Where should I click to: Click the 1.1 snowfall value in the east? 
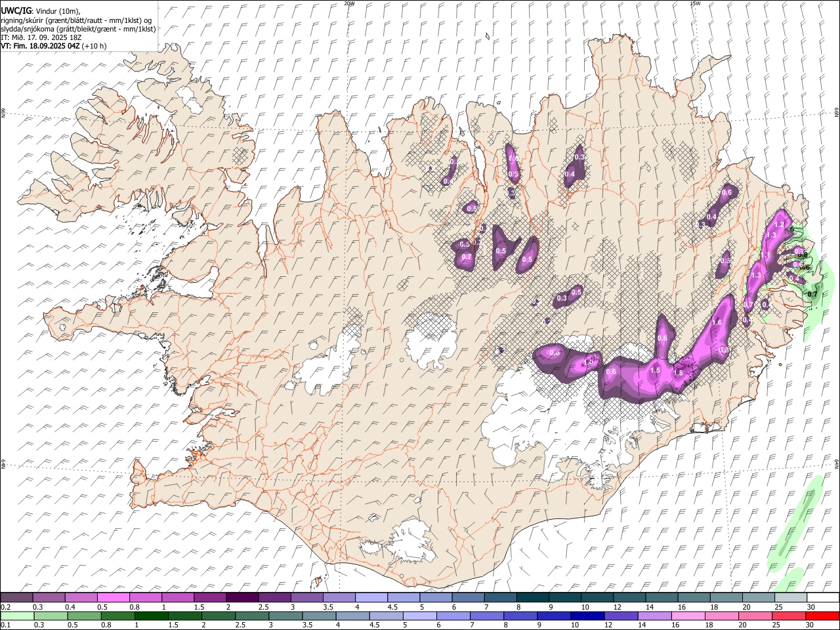(765, 255)
